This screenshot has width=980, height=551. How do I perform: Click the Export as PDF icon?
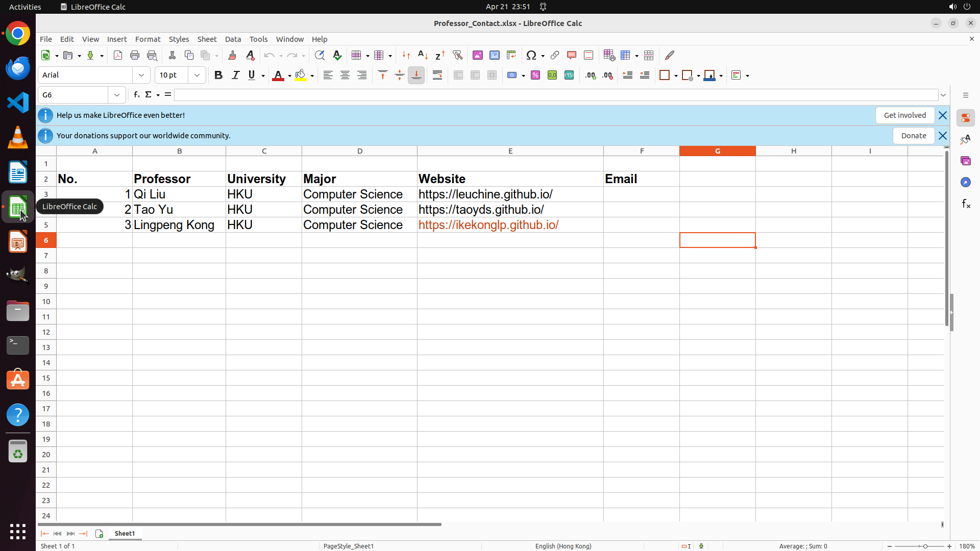pyautogui.click(x=118, y=55)
